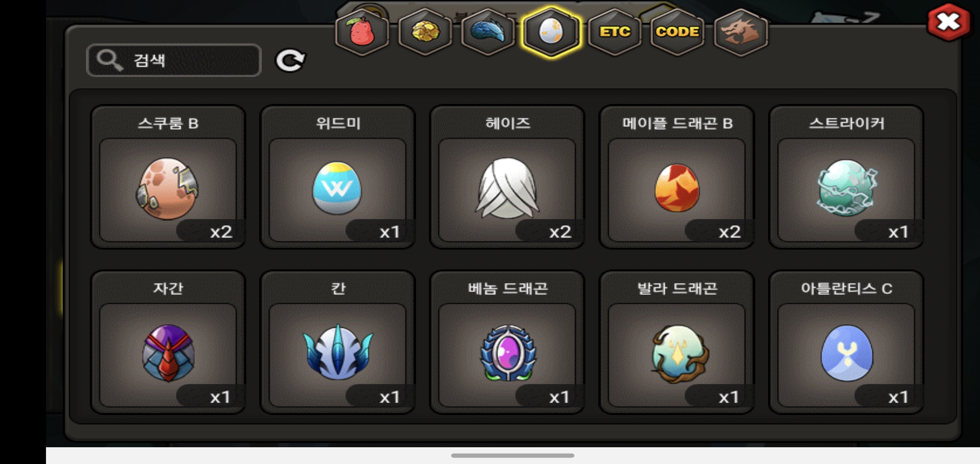Image resolution: width=980 pixels, height=464 pixels.
Task: Select the 발라 드래곤 egg
Action: [677, 342]
